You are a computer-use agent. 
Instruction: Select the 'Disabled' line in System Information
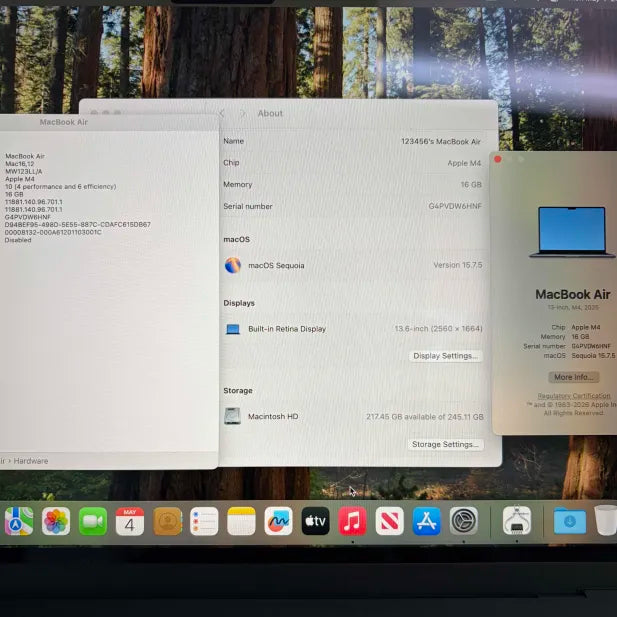[x=18, y=240]
